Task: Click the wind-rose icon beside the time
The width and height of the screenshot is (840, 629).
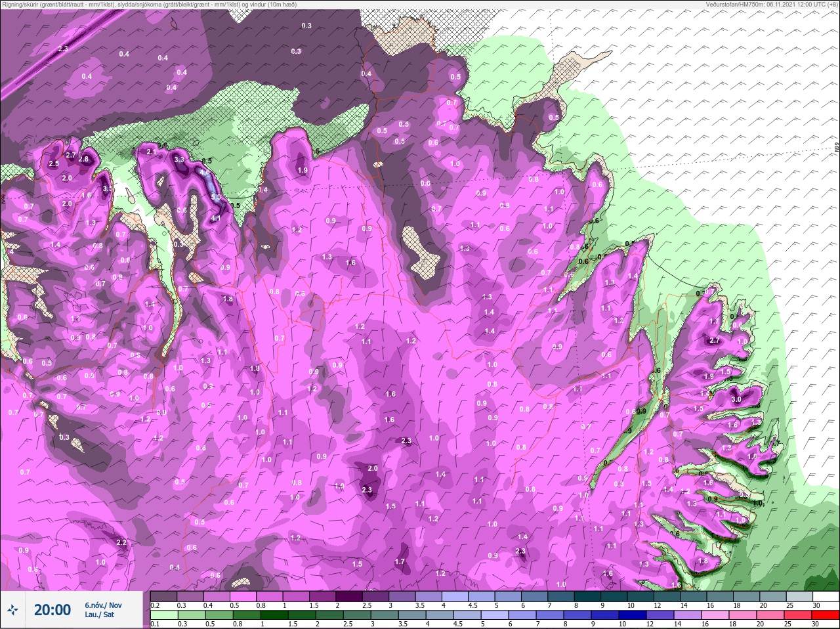Action: [12, 610]
